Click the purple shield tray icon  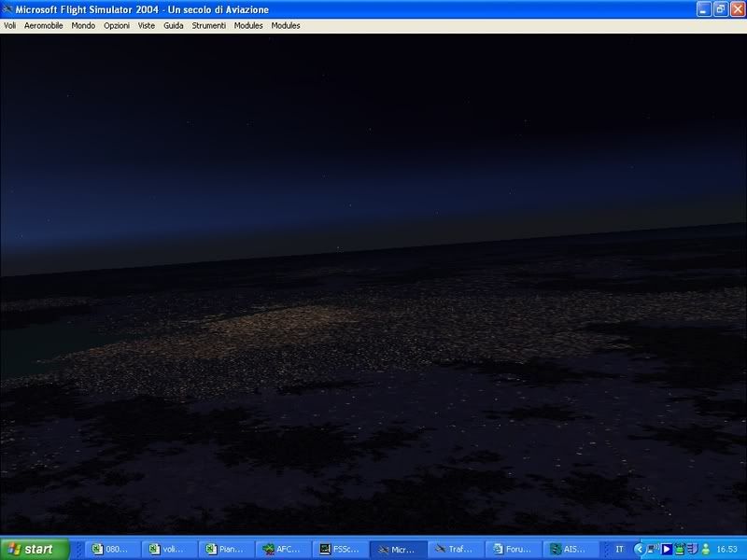(x=692, y=549)
